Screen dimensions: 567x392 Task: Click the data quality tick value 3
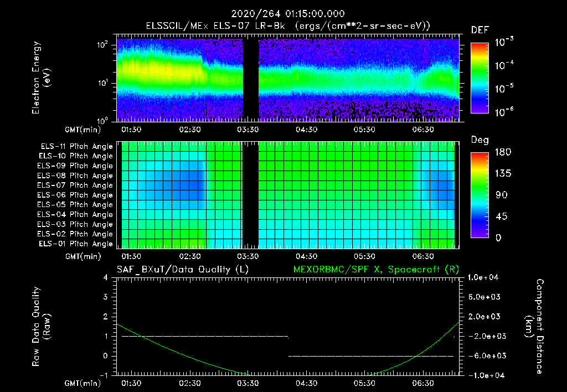[x=106, y=297]
